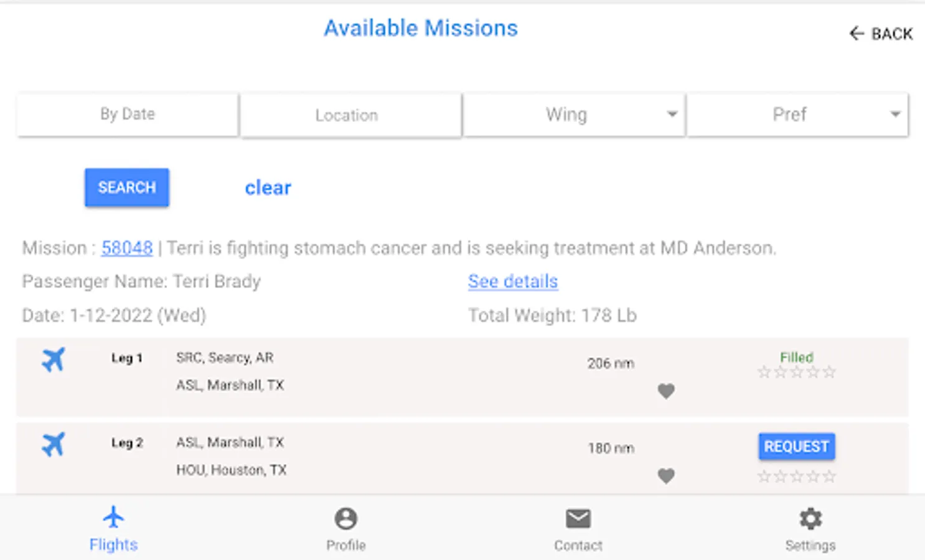The width and height of the screenshot is (925, 560).
Task: Click the By Date filter field
Action: click(128, 114)
